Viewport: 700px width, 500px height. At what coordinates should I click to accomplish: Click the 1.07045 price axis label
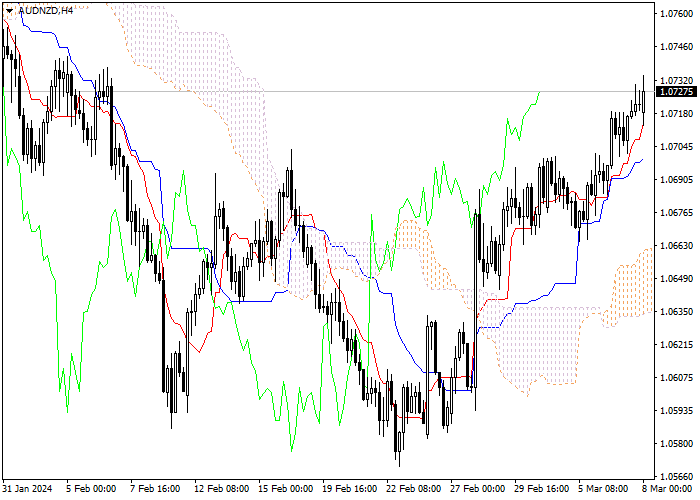coord(676,147)
